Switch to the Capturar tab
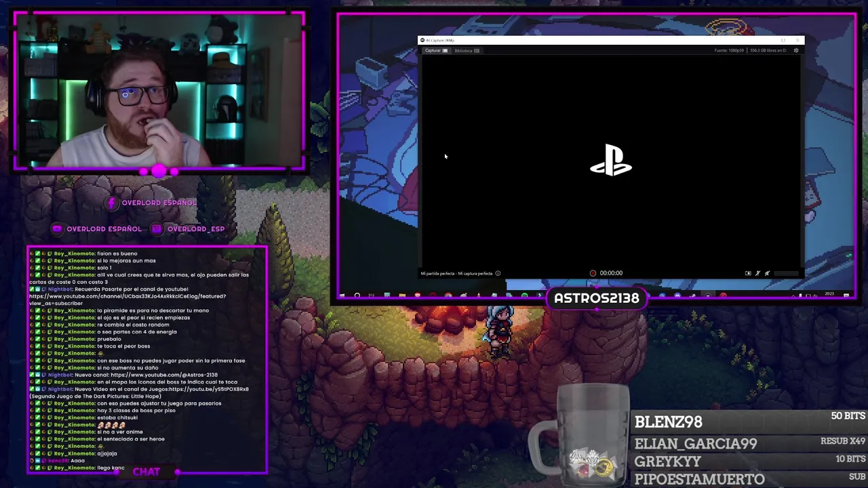The height and width of the screenshot is (488, 868). [436, 51]
